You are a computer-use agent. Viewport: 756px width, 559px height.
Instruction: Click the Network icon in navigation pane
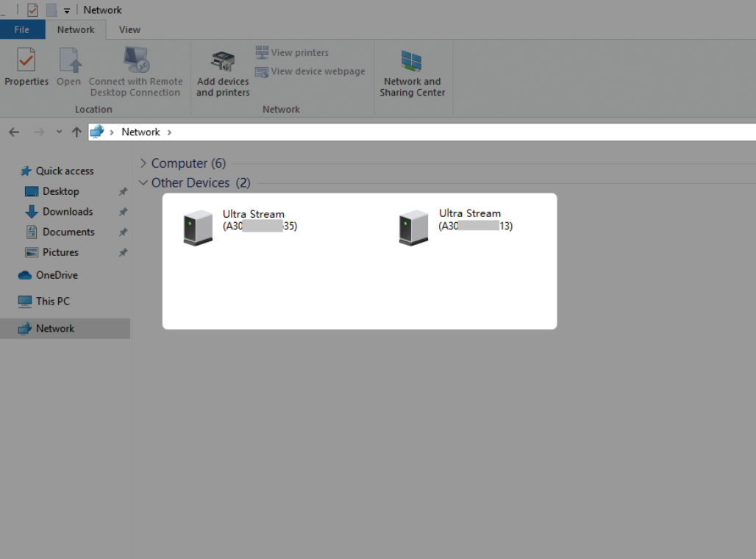[24, 329]
